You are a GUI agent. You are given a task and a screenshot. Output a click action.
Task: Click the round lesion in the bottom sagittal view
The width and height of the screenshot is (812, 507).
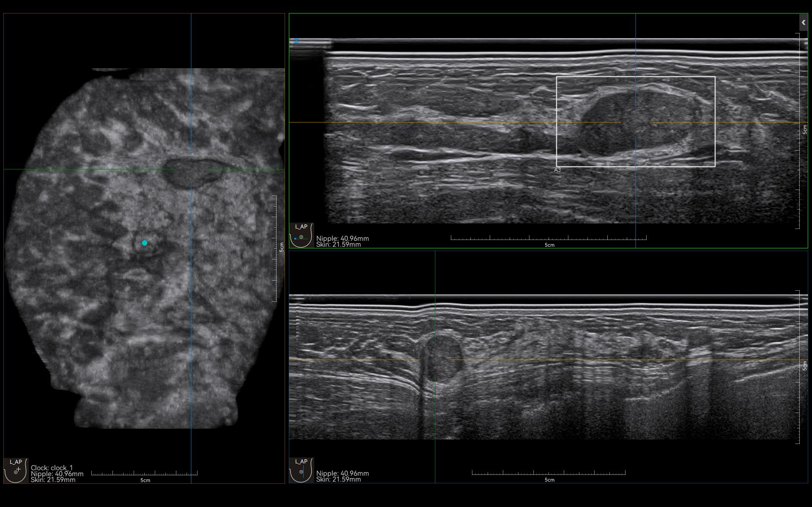(443, 357)
